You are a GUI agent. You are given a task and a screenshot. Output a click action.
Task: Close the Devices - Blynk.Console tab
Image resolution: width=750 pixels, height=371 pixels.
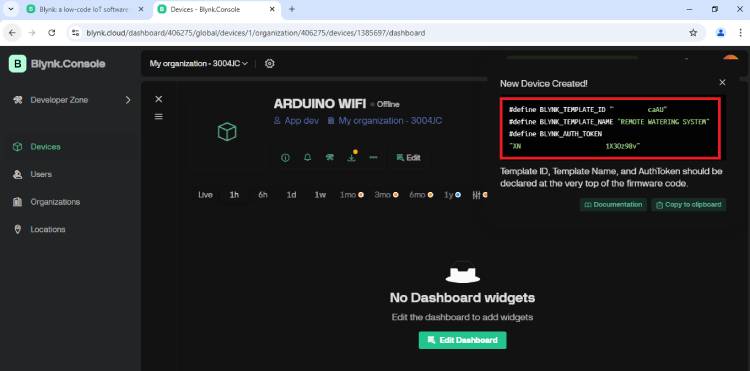click(x=272, y=9)
